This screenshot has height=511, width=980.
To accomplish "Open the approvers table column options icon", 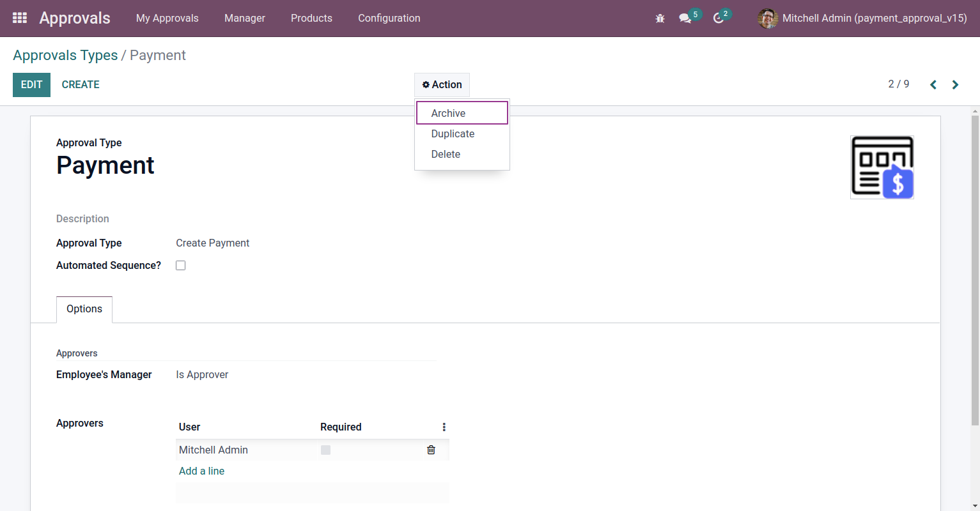I will tap(444, 427).
